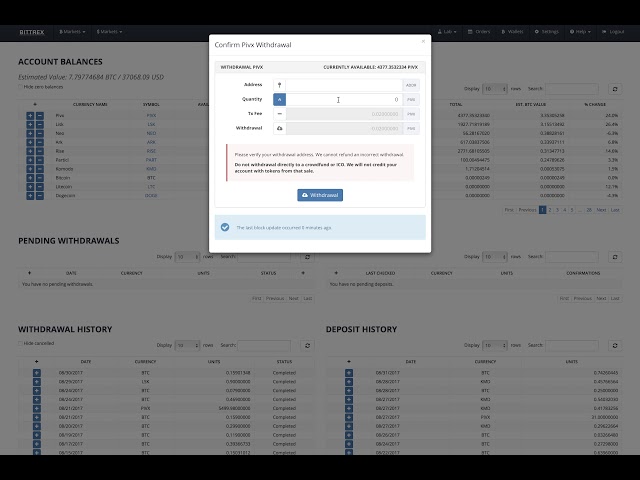Click the Account Balances search field
Image resolution: width=640 pixels, height=480 pixels.
click(x=571, y=89)
